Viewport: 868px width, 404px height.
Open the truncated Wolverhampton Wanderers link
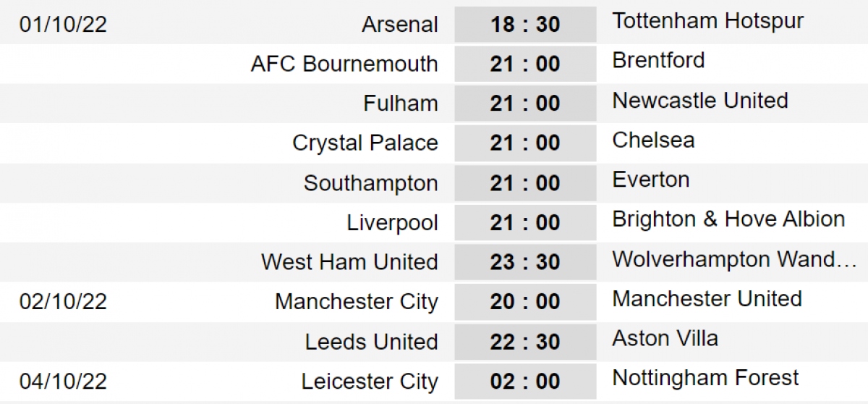(735, 259)
